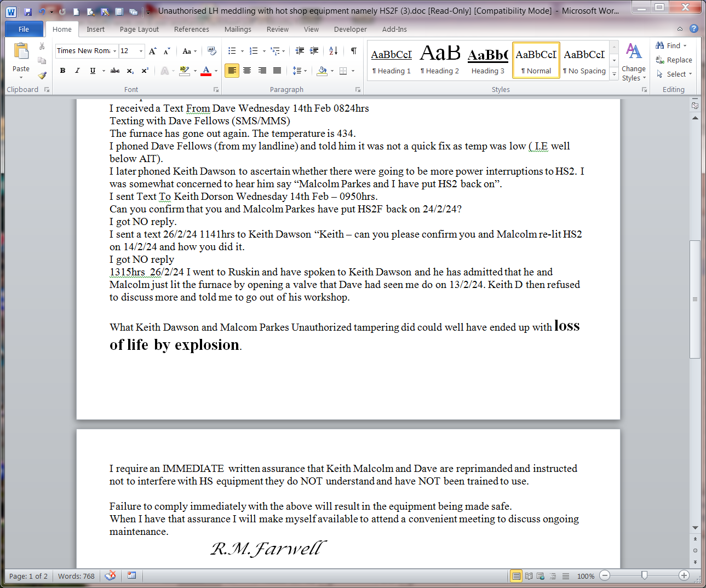Click the Grow Font icon
Screen dimensions: 706x588
(153, 51)
